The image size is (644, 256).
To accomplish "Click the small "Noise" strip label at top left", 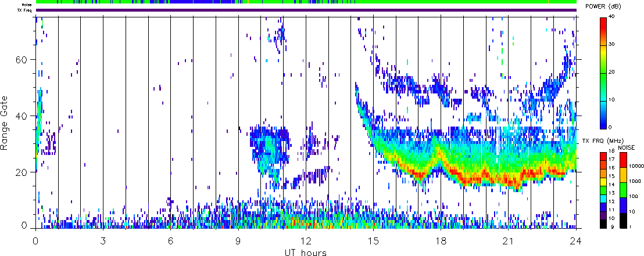I will (x=27, y=5).
